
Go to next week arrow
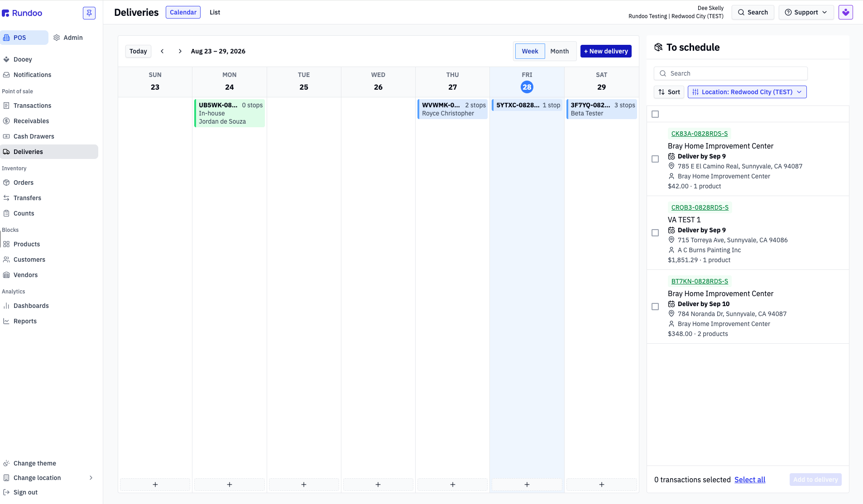point(180,51)
